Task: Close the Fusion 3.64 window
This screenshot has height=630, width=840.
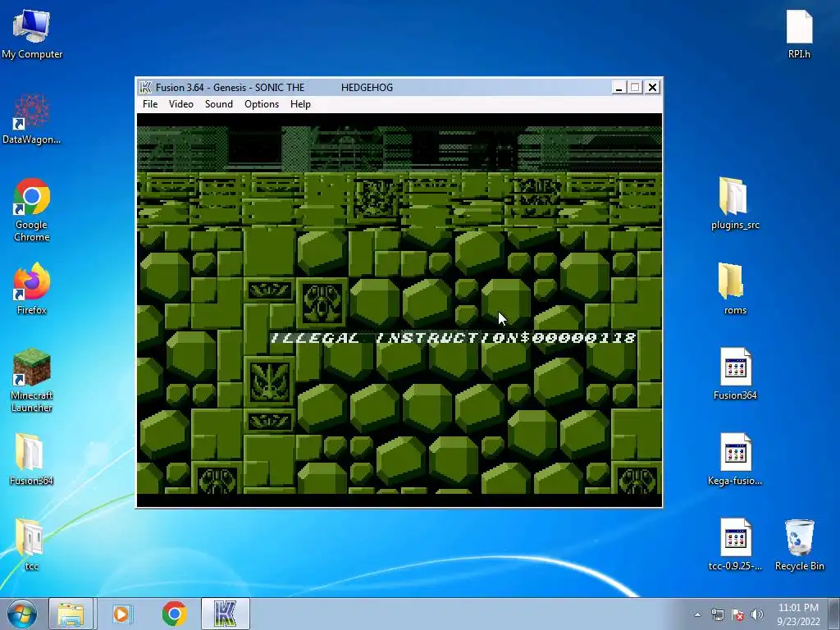Action: 652,87
